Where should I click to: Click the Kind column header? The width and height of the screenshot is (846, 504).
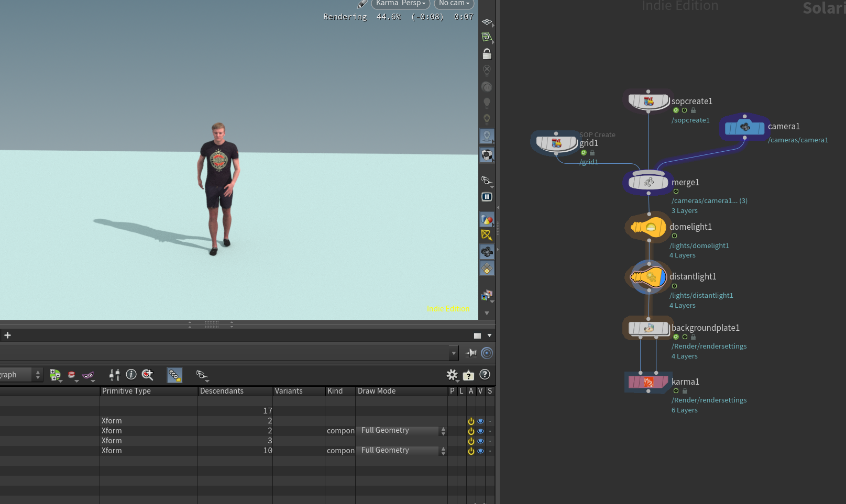340,391
